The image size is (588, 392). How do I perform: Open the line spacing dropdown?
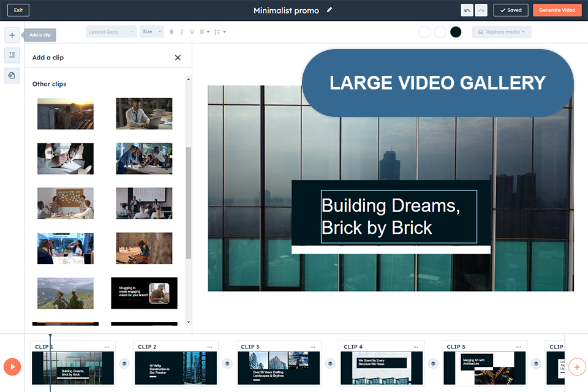(220, 32)
